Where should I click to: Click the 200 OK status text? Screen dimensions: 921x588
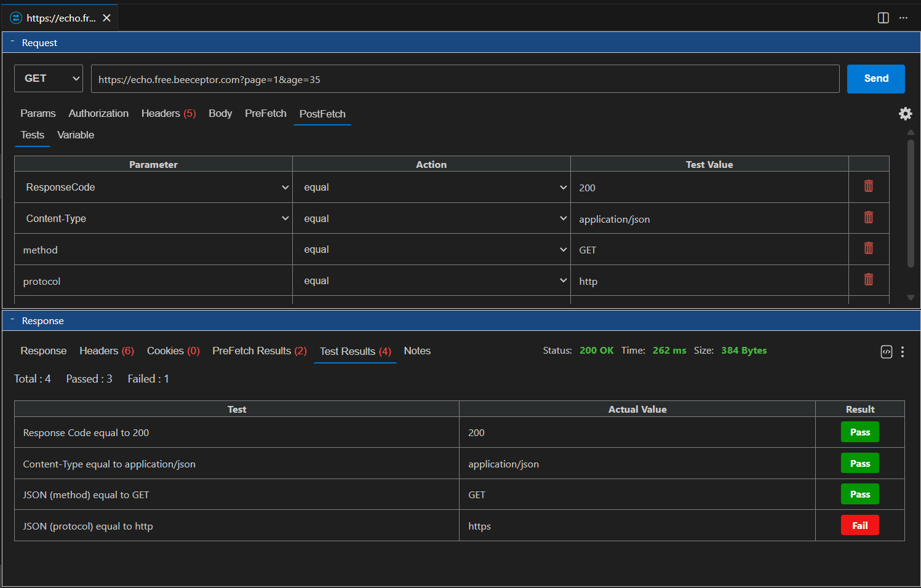(596, 351)
